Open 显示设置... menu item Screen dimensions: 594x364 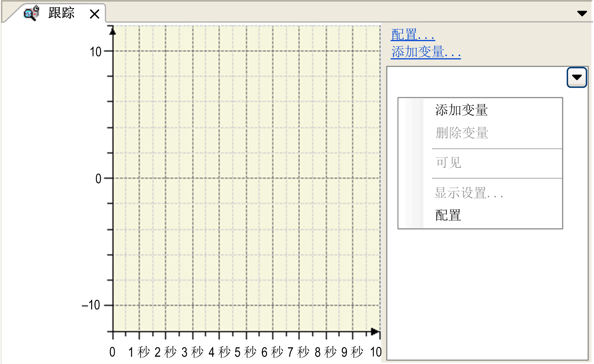[x=468, y=193]
